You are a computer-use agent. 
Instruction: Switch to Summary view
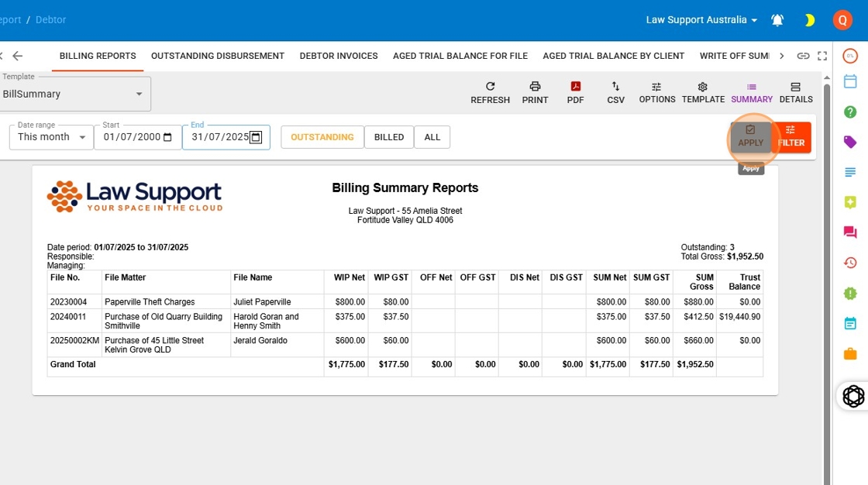click(751, 92)
